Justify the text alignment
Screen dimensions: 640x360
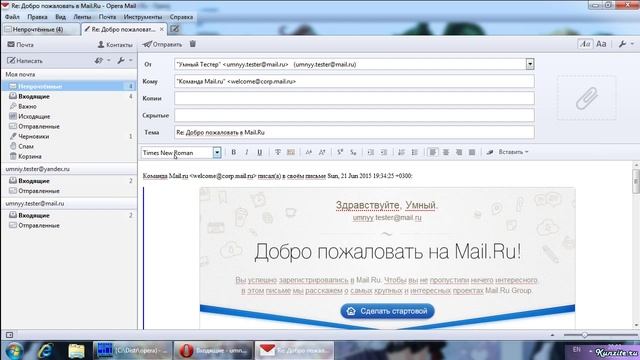point(472,152)
